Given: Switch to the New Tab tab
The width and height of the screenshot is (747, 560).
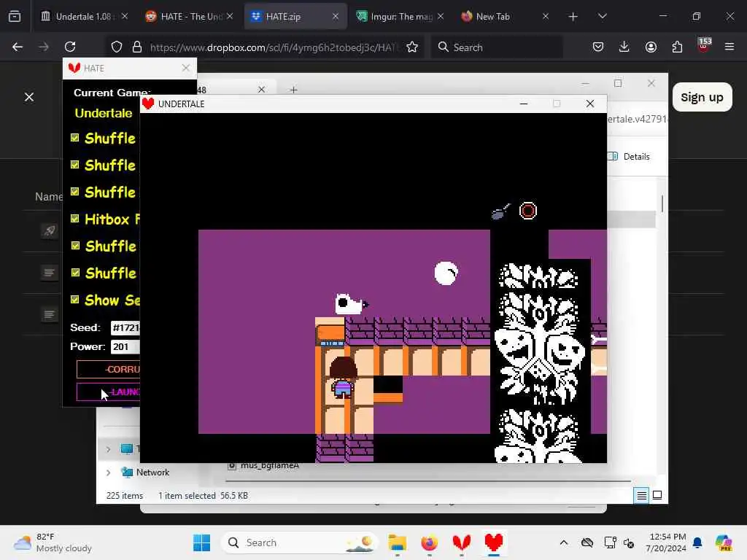Looking at the screenshot, I should click(x=506, y=17).
